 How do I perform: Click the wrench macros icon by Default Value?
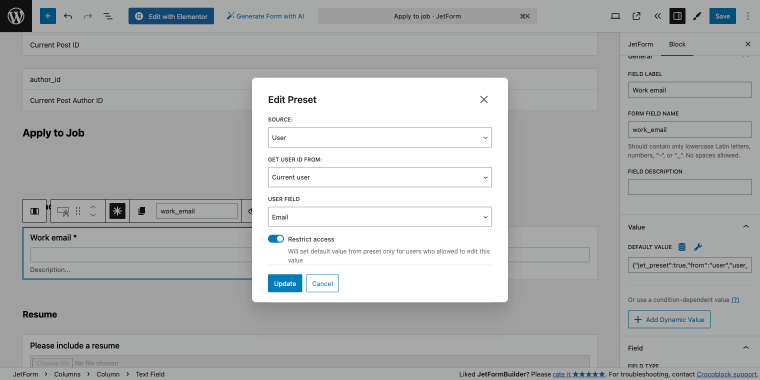pos(697,247)
